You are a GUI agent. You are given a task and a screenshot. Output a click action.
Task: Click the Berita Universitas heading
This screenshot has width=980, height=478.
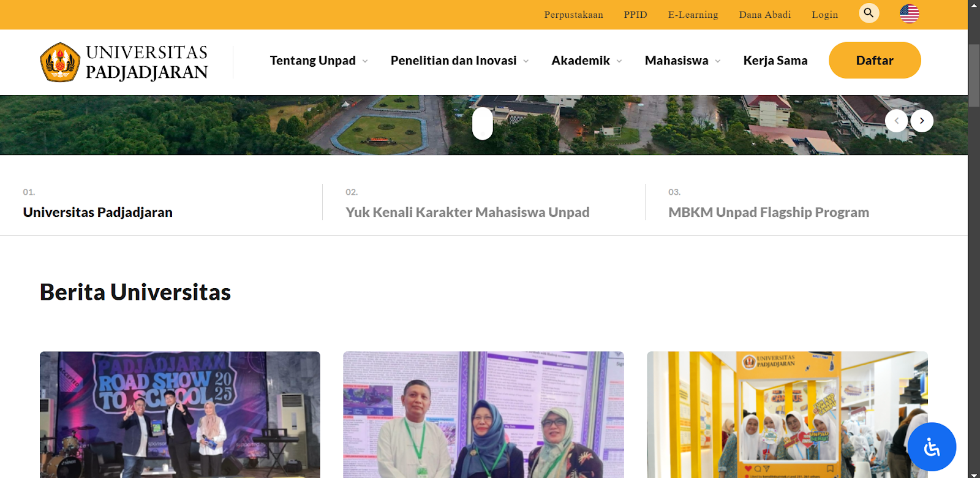[x=135, y=292]
